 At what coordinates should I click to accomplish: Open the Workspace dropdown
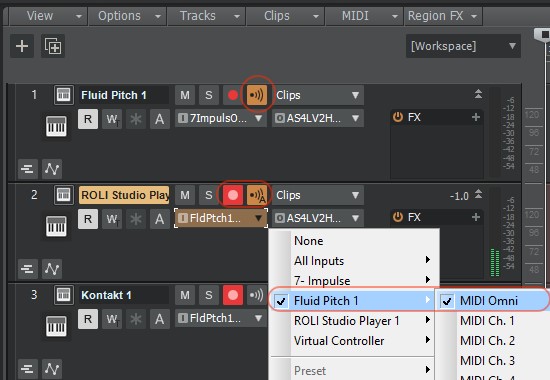pyautogui.click(x=463, y=46)
